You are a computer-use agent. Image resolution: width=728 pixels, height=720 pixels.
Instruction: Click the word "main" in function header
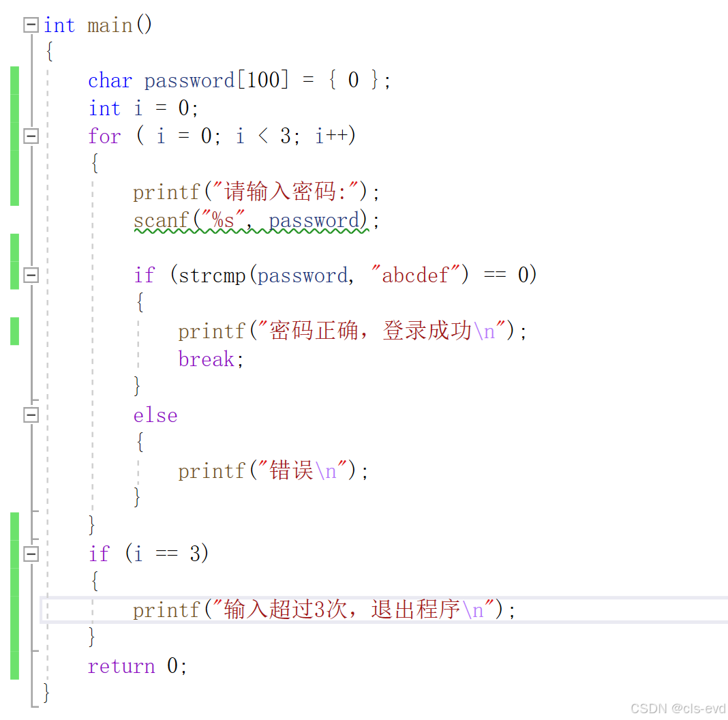click(110, 25)
